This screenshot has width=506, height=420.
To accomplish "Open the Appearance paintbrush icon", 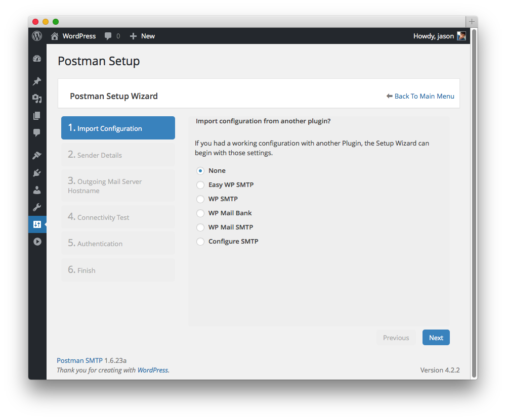I will click(x=37, y=156).
